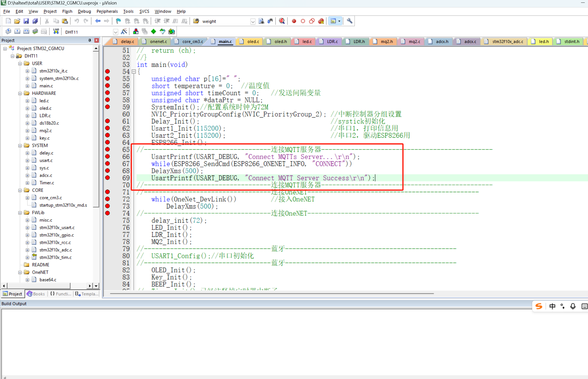Viewport: 588px width, 379px height.
Task: Expand the stm32f10x_it.c tree item
Action: pyautogui.click(x=27, y=71)
